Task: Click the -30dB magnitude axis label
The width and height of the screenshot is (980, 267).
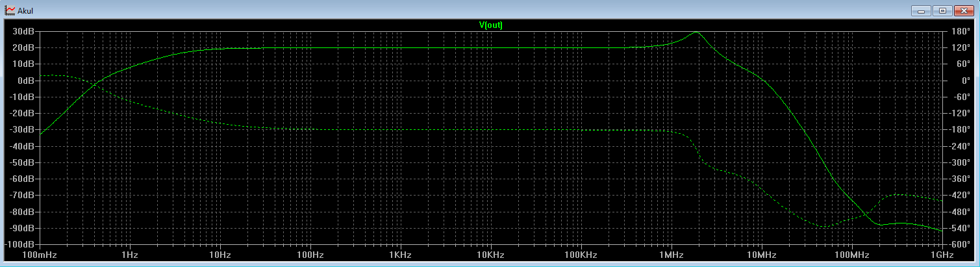Action: pos(21,130)
